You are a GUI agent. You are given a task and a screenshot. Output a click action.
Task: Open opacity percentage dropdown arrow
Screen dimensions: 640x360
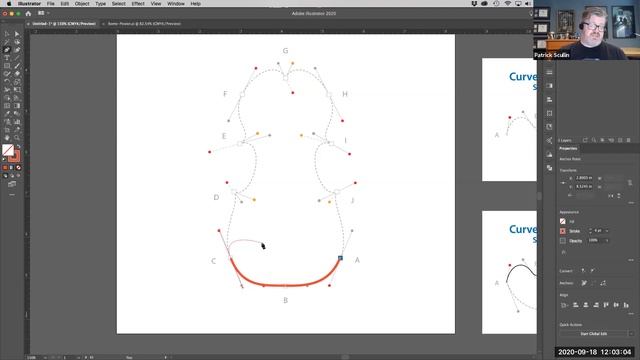point(607,241)
